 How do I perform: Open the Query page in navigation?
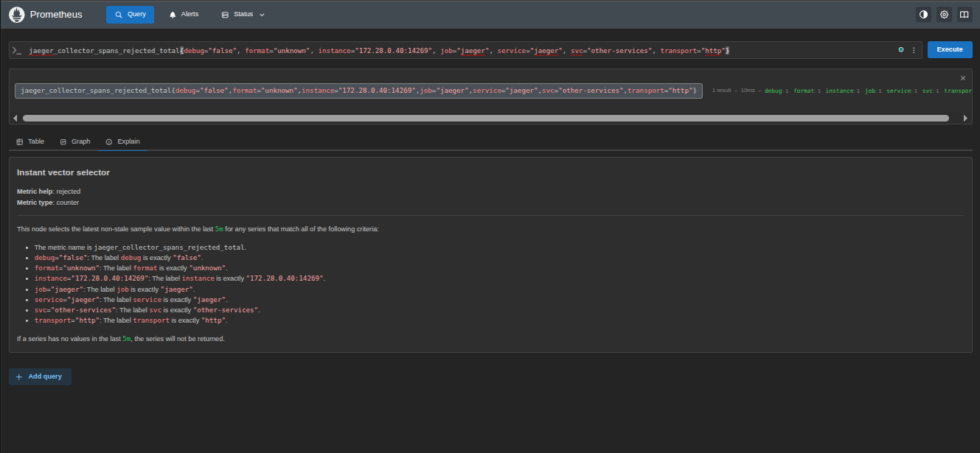131,15
